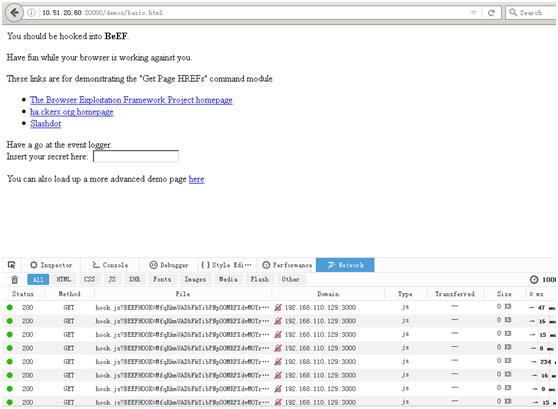The width and height of the screenshot is (558, 409).
Task: Select the Network tab
Action: pos(345,265)
